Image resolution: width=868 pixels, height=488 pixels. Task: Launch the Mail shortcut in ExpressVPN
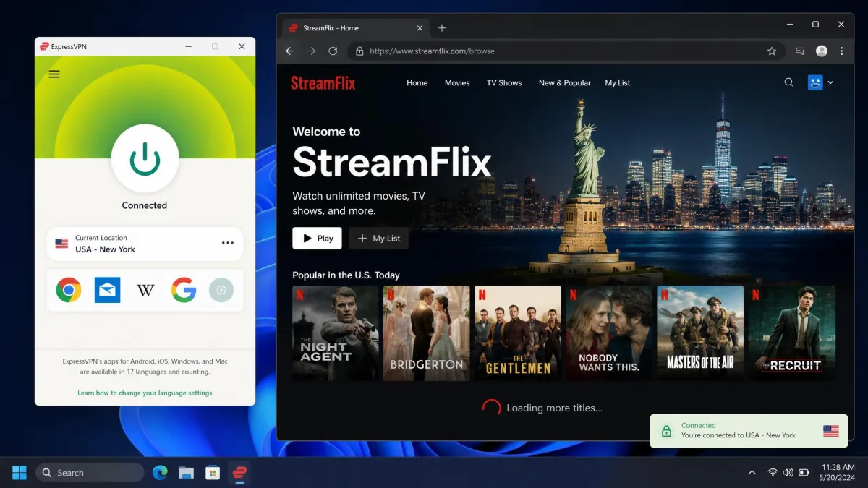coord(107,290)
